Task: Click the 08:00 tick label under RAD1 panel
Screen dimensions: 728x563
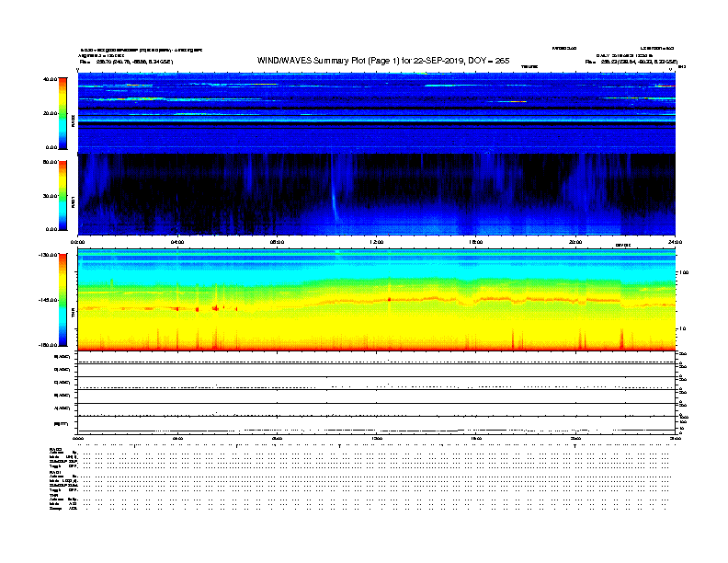Action: coord(277,242)
